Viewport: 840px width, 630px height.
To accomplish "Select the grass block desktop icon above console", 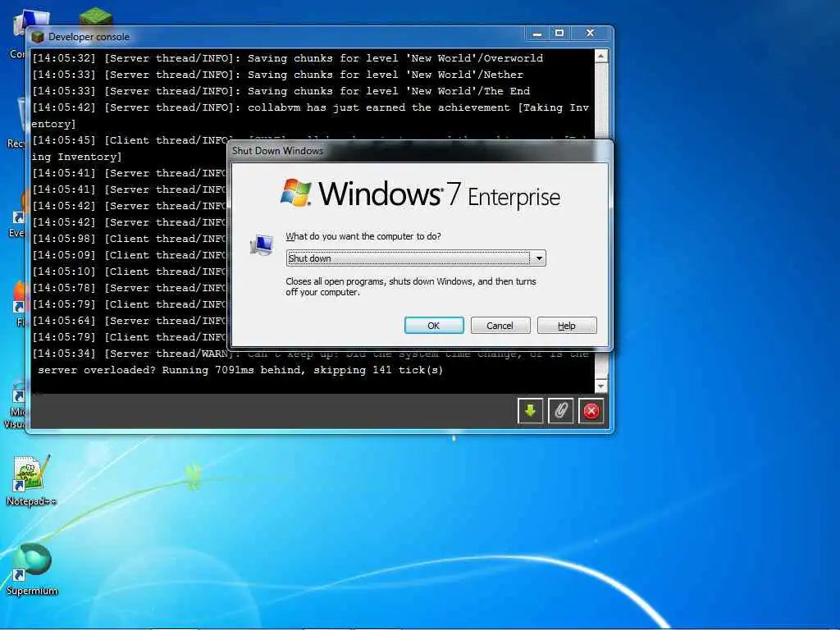I will (95, 17).
